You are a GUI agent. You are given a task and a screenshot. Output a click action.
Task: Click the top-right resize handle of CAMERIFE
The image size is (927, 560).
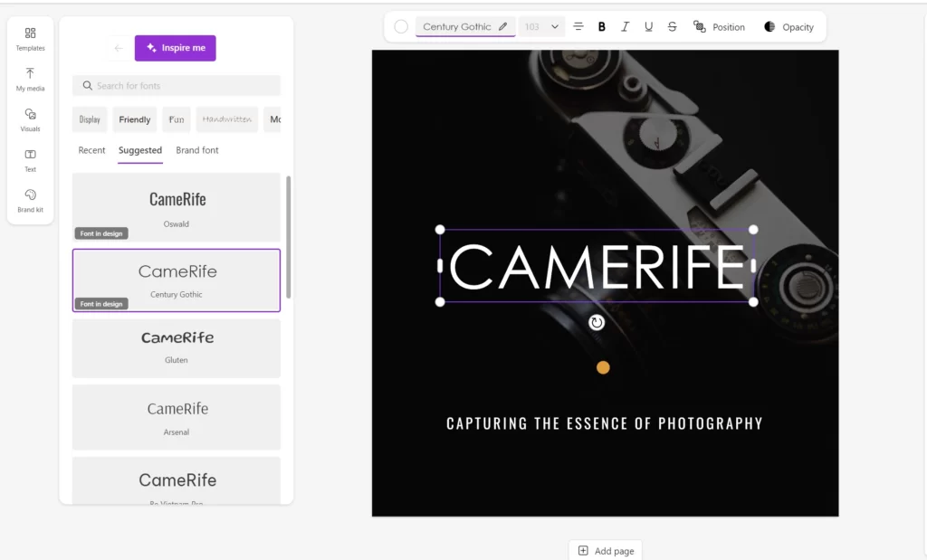pyautogui.click(x=753, y=230)
